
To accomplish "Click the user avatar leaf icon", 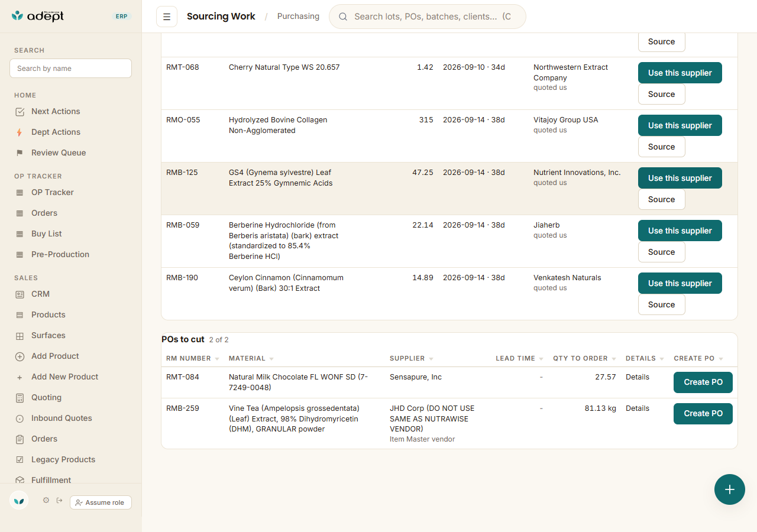I will [x=19, y=501].
